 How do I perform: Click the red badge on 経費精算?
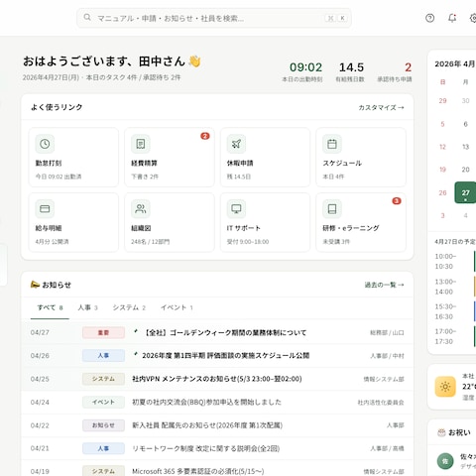tap(205, 136)
